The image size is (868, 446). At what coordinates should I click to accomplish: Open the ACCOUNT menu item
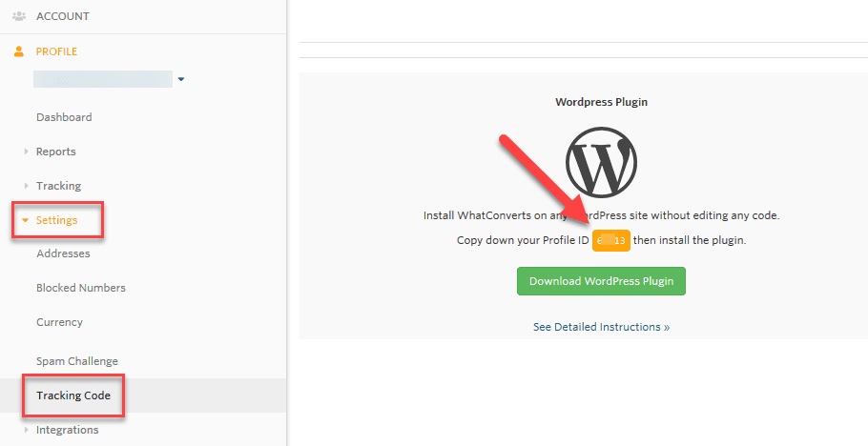(x=63, y=16)
